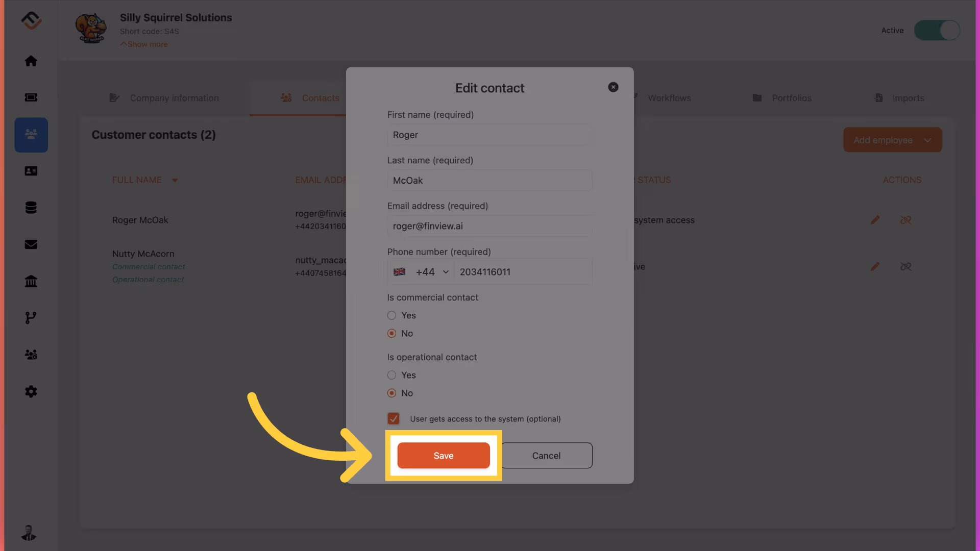Open the +44 country code dropdown
This screenshot has height=551, width=980.
[x=422, y=272]
